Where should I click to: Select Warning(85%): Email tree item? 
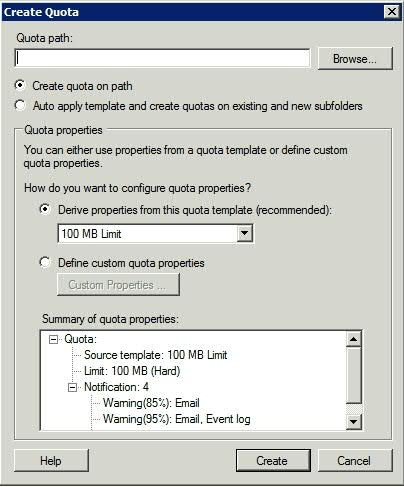151,403
